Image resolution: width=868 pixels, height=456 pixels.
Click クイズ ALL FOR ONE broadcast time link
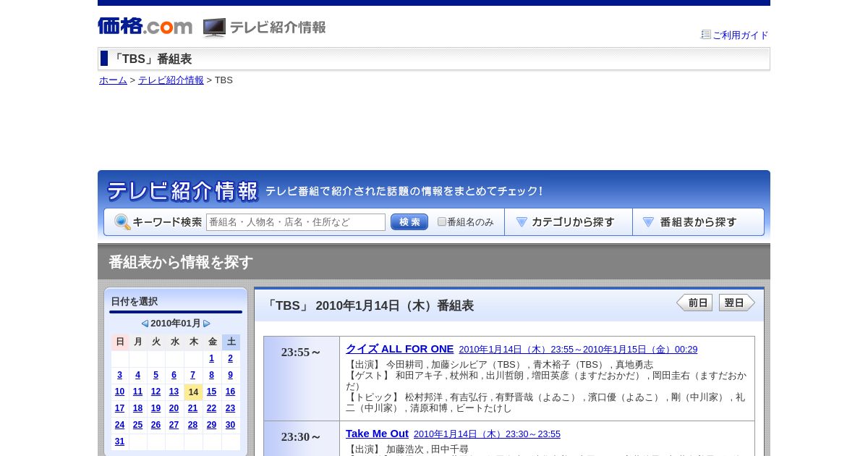(x=578, y=350)
